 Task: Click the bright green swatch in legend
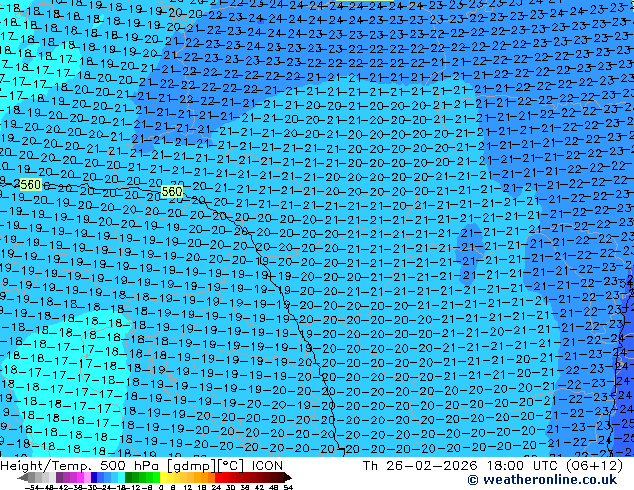tap(156, 477)
